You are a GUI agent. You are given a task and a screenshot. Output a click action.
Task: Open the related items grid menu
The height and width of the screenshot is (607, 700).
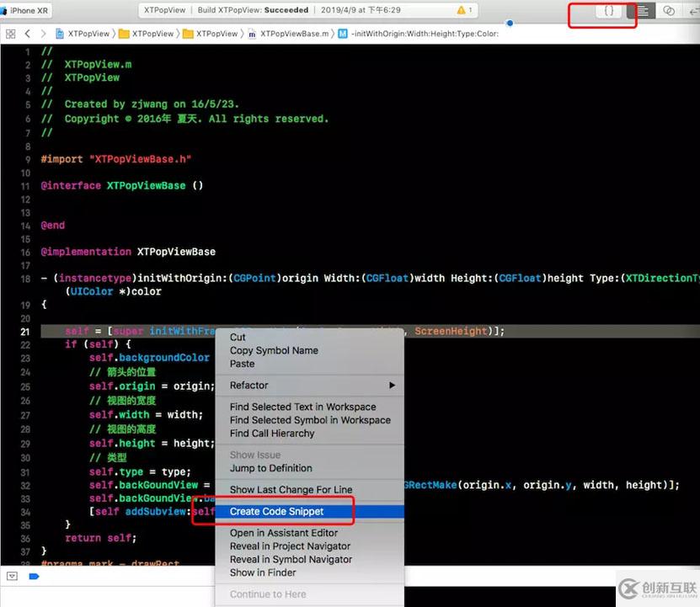(x=11, y=34)
